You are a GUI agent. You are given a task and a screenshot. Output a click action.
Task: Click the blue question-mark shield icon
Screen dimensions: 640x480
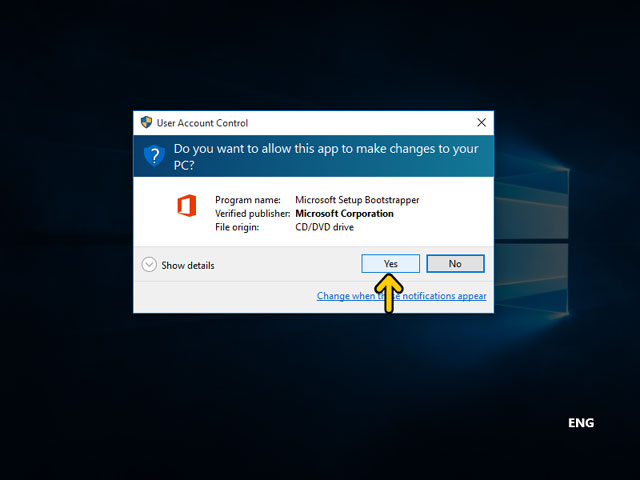tap(154, 156)
